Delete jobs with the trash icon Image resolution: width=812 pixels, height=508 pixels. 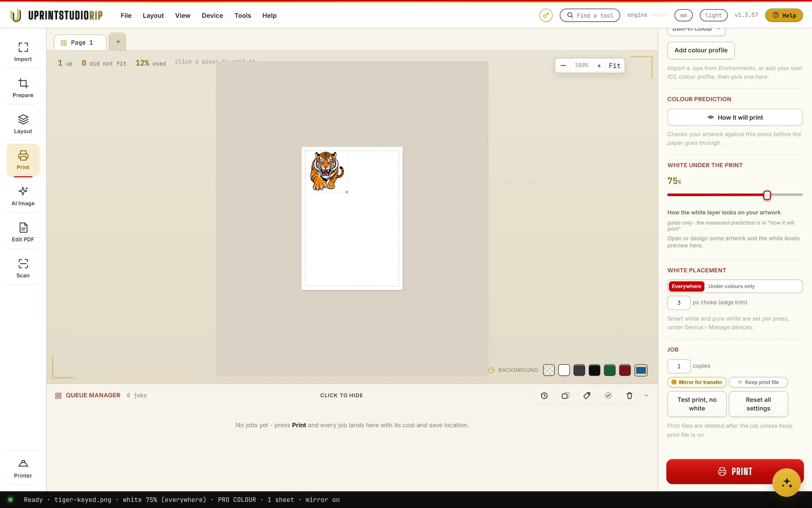tap(629, 396)
